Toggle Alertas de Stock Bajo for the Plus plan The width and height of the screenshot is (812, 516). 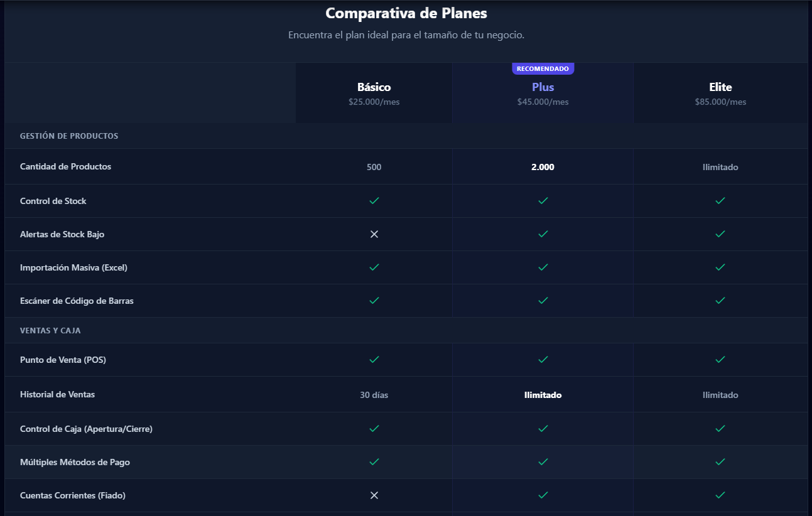click(543, 234)
